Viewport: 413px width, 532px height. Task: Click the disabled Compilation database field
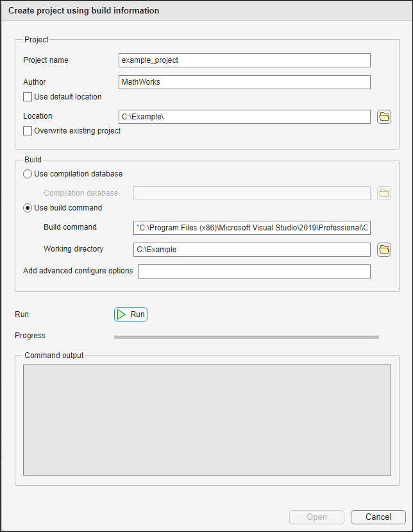251,193
